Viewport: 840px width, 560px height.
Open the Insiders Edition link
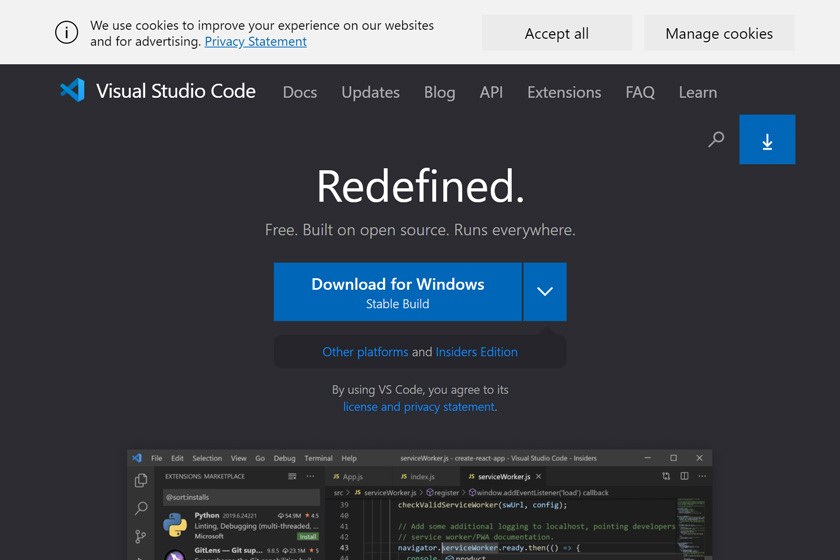coord(477,352)
